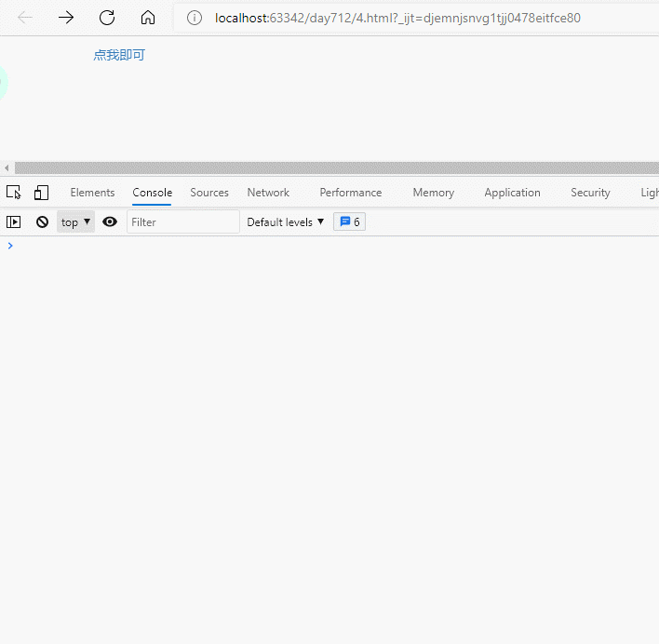This screenshot has height=644, width=659.
Task: Switch to the Network tab
Action: 268,193
